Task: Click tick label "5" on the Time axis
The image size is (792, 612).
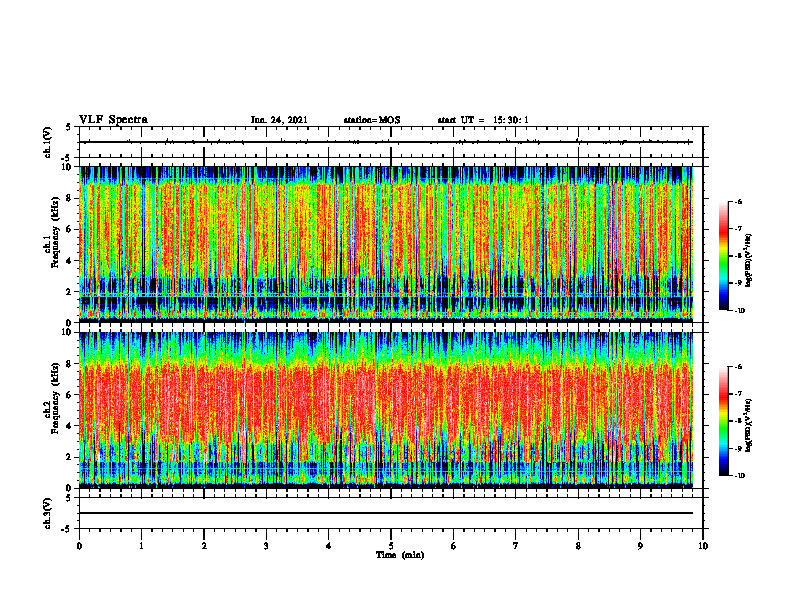Action: click(x=391, y=546)
